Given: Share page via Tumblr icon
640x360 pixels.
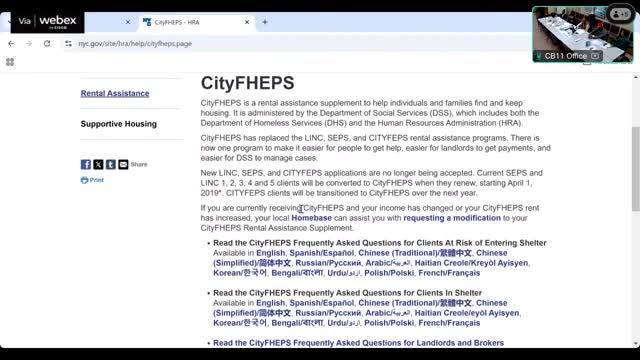Looking at the screenshot, I should pyautogui.click(x=111, y=164).
